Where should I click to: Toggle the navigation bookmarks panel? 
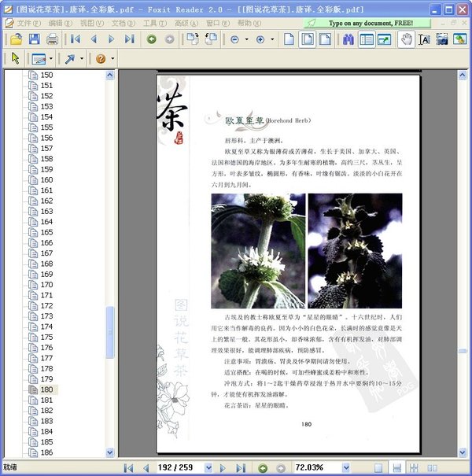click(367, 39)
